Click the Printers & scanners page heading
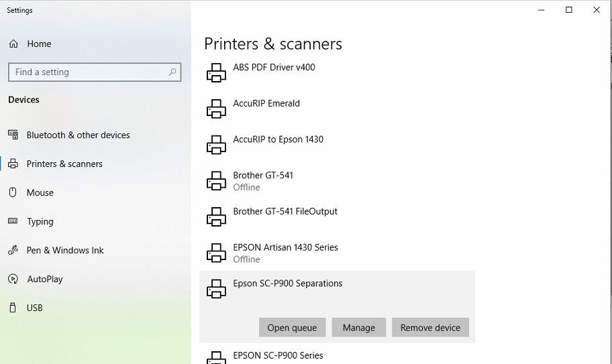612x364 pixels. tap(273, 44)
